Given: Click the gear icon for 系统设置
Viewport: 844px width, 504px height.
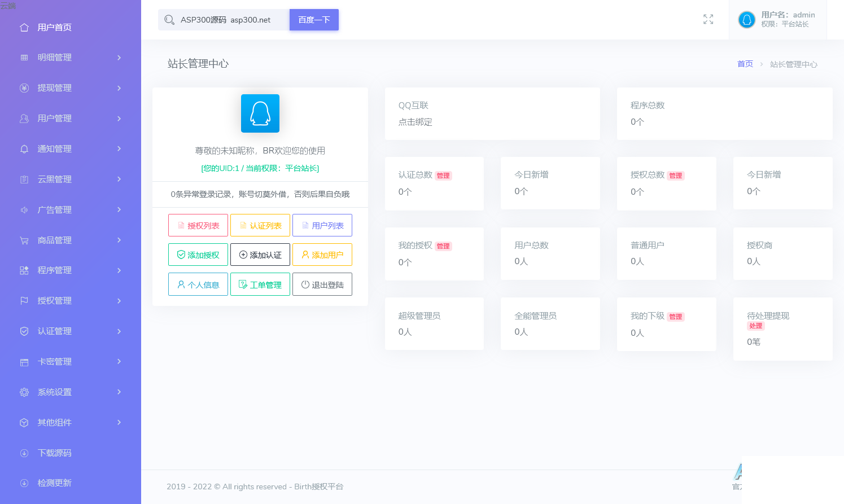Looking at the screenshot, I should (24, 392).
